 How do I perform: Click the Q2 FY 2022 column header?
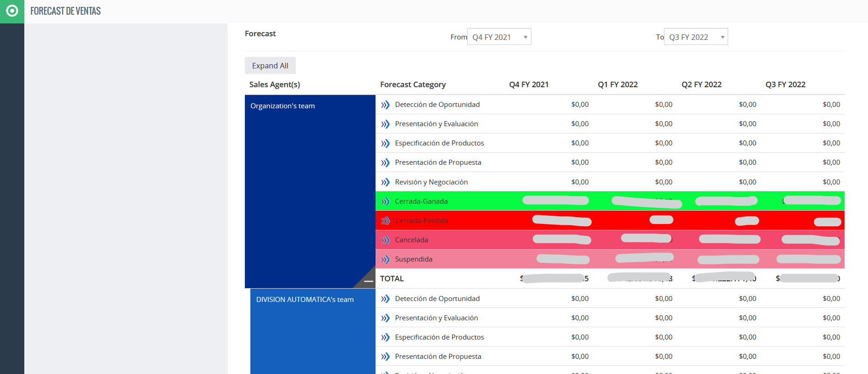tap(702, 84)
